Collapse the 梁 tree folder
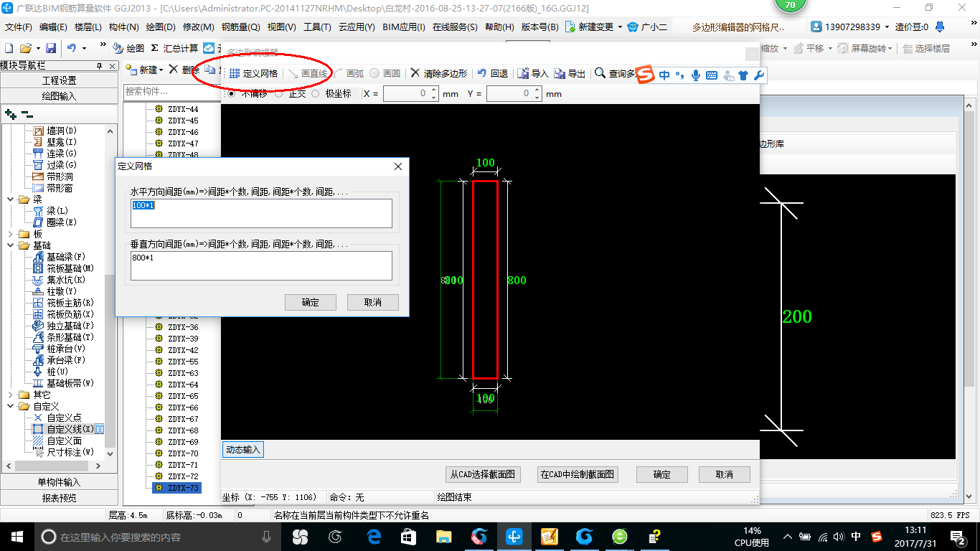980x551 pixels. 10,199
